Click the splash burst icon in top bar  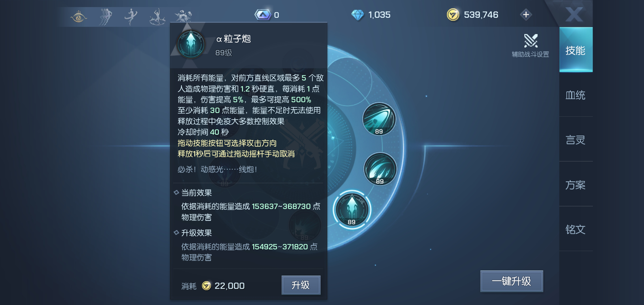pyautogui.click(x=183, y=16)
